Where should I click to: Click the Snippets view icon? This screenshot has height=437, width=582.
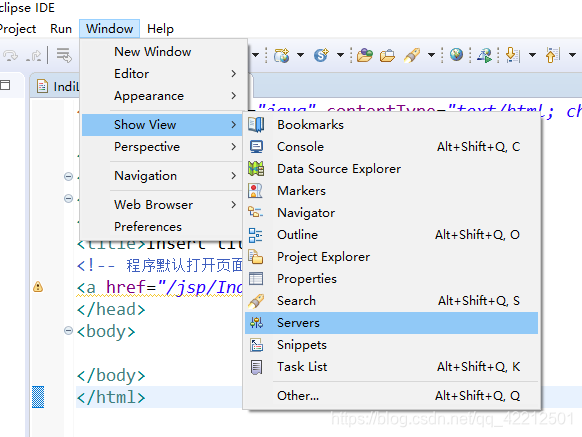[256, 345]
